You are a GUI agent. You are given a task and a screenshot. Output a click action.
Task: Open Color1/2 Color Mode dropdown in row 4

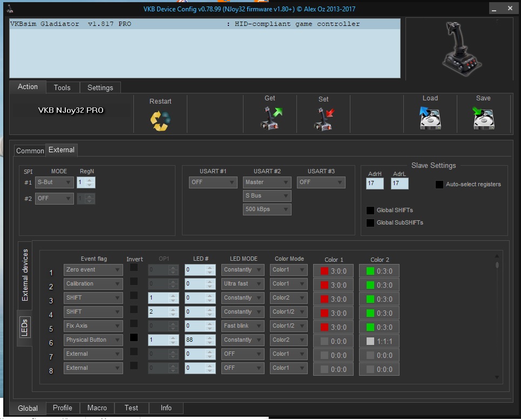coord(288,312)
